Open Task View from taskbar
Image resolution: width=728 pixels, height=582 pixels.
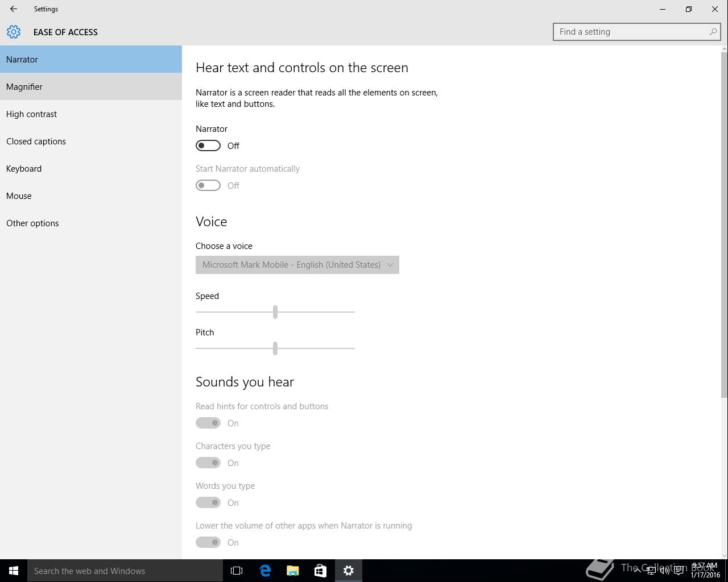(x=237, y=571)
